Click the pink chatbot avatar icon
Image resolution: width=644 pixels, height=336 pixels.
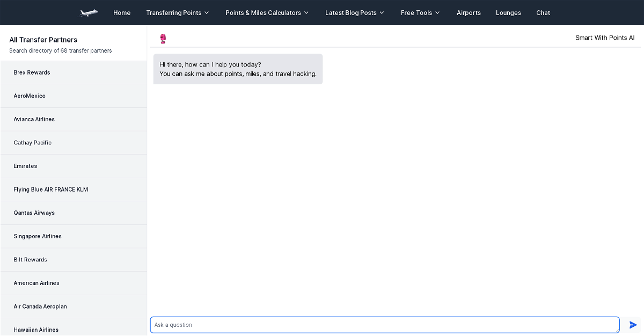(x=163, y=39)
